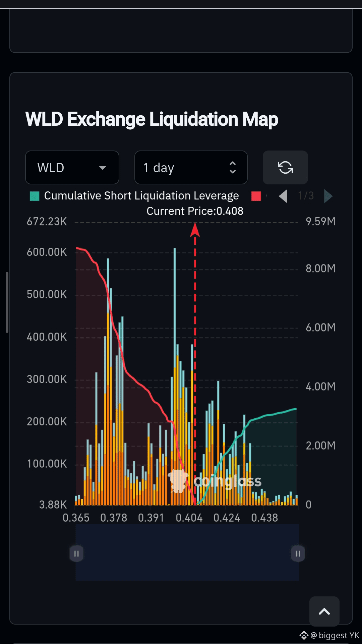Go to next legend page arrow
Image resolution: width=362 pixels, height=644 pixels.
tap(328, 196)
